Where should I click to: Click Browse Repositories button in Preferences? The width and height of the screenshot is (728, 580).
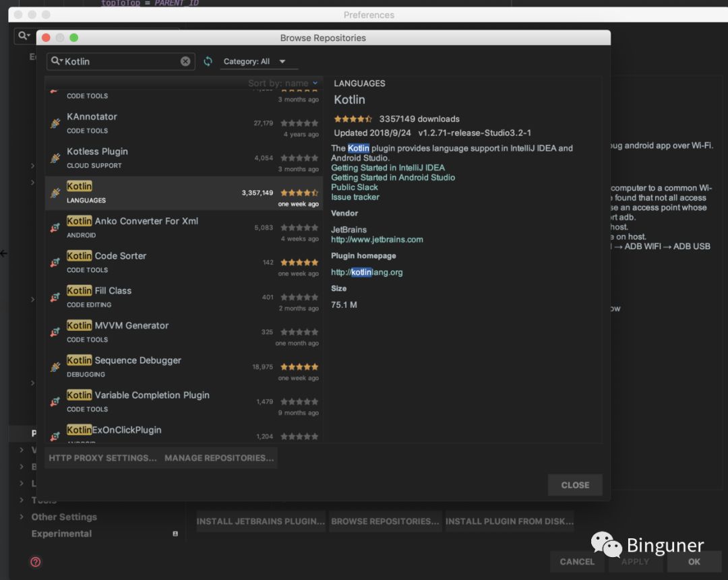coord(385,521)
